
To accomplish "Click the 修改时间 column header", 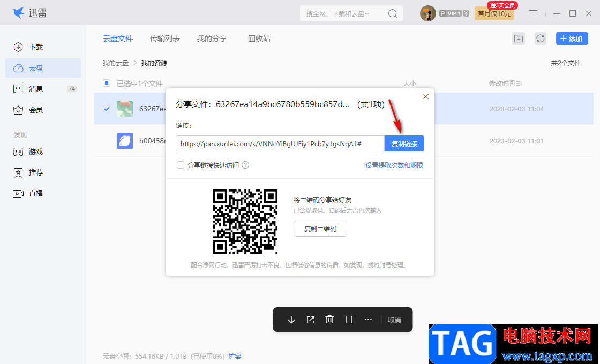I will coord(501,84).
